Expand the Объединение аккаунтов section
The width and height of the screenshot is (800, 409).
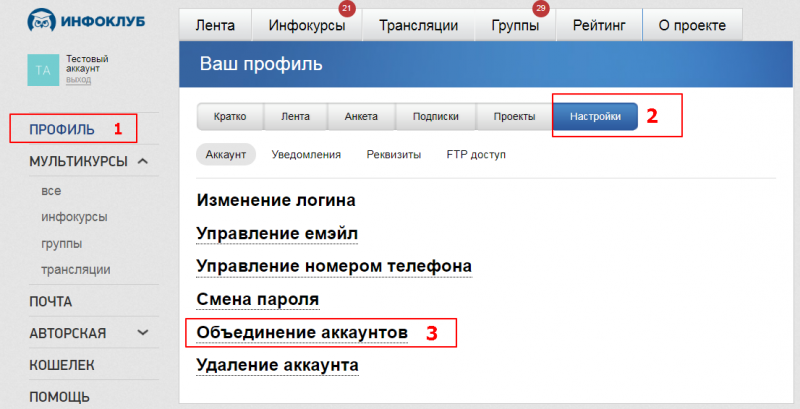coord(302,333)
